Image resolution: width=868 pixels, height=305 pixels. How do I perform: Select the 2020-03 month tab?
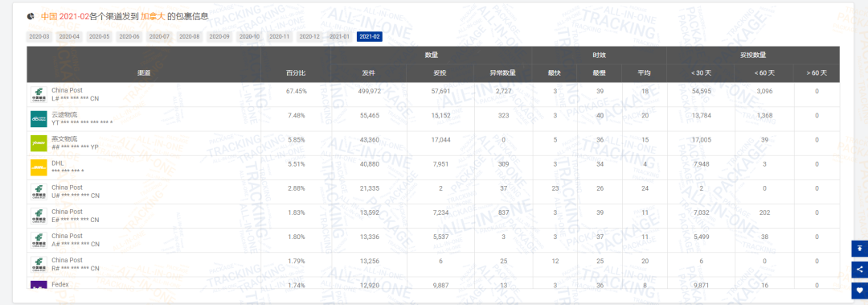coord(39,36)
